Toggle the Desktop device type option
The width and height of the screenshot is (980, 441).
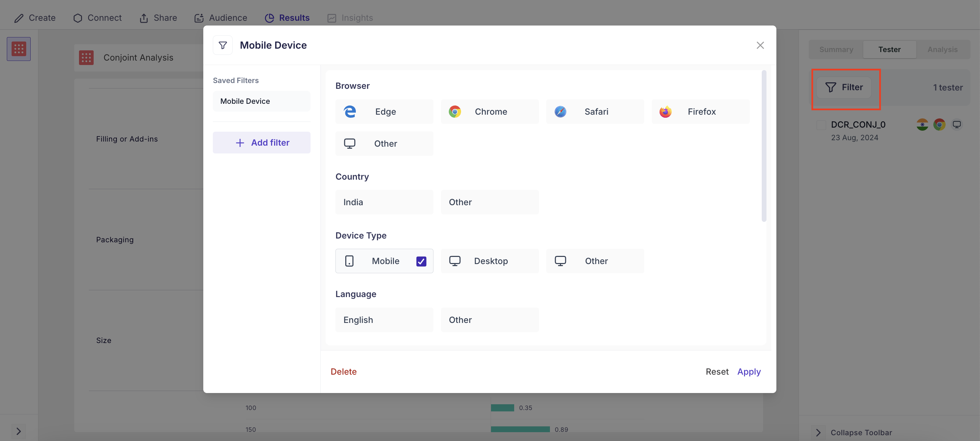coord(490,261)
